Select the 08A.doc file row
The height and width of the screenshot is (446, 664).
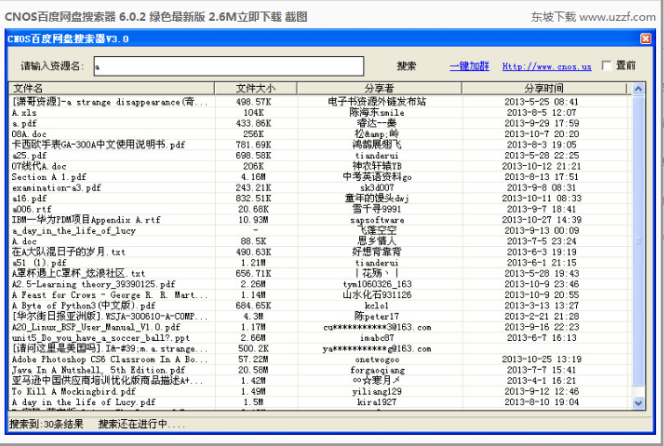318,134
